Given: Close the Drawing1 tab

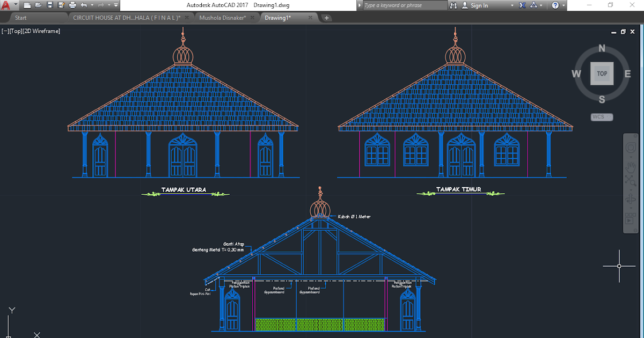Looking at the screenshot, I should [x=310, y=18].
